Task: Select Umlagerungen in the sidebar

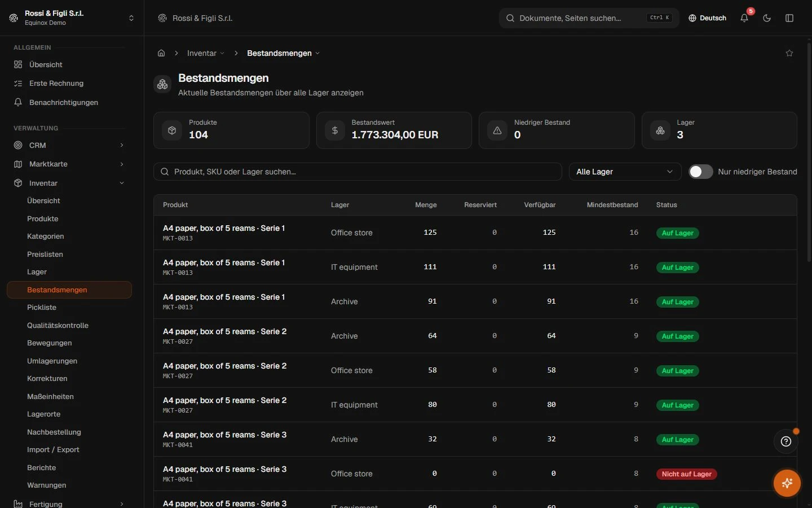Action: click(x=52, y=361)
